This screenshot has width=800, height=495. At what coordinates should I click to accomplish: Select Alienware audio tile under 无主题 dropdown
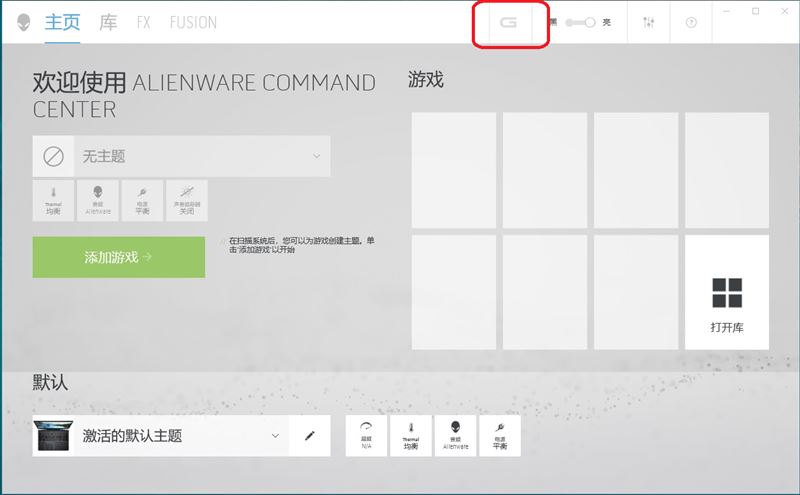(x=98, y=201)
